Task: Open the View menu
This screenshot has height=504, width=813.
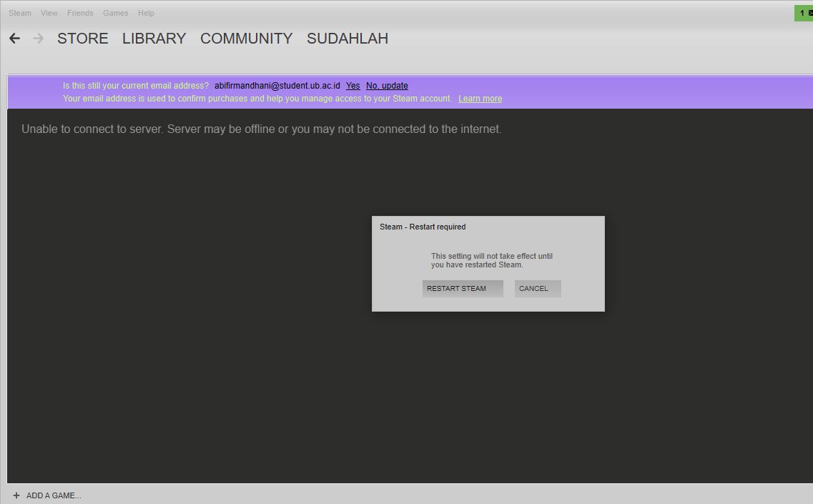Action: (49, 13)
